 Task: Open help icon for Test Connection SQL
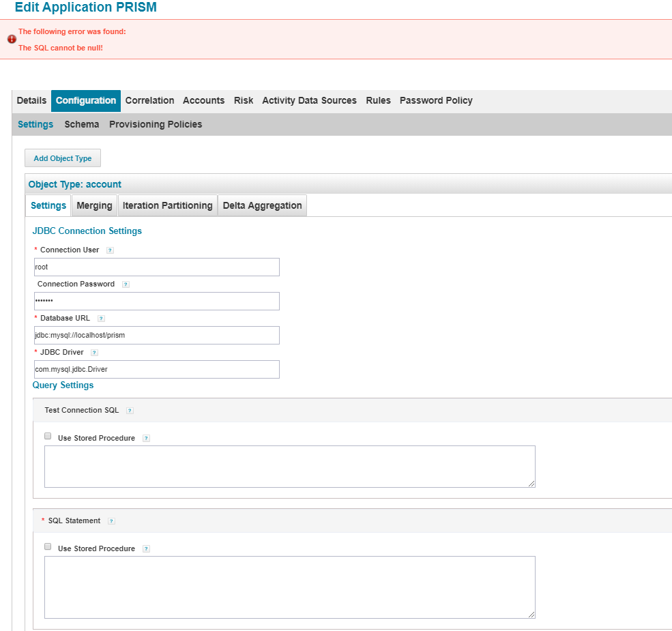click(x=130, y=411)
